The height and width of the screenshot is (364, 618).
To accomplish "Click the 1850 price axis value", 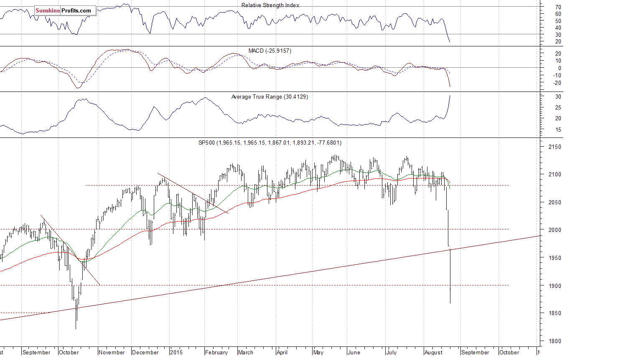I will [x=555, y=313].
